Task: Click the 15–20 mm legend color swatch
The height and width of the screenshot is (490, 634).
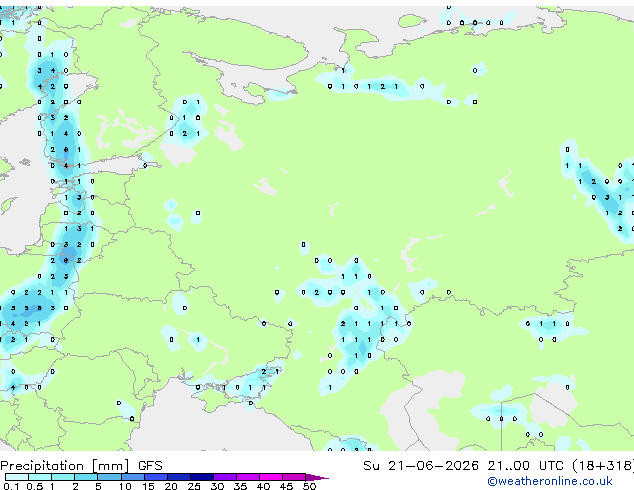Action: click(x=156, y=477)
